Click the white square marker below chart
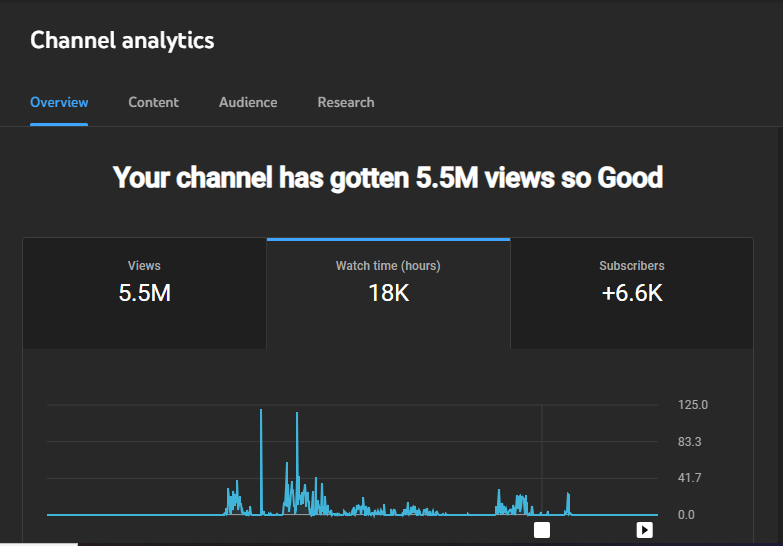The image size is (783, 546). [542, 530]
